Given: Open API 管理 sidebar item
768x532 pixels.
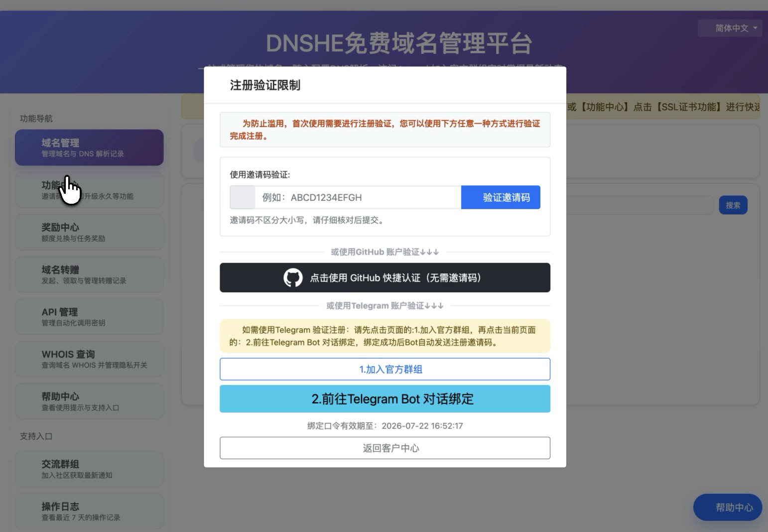Looking at the screenshot, I should (x=89, y=317).
